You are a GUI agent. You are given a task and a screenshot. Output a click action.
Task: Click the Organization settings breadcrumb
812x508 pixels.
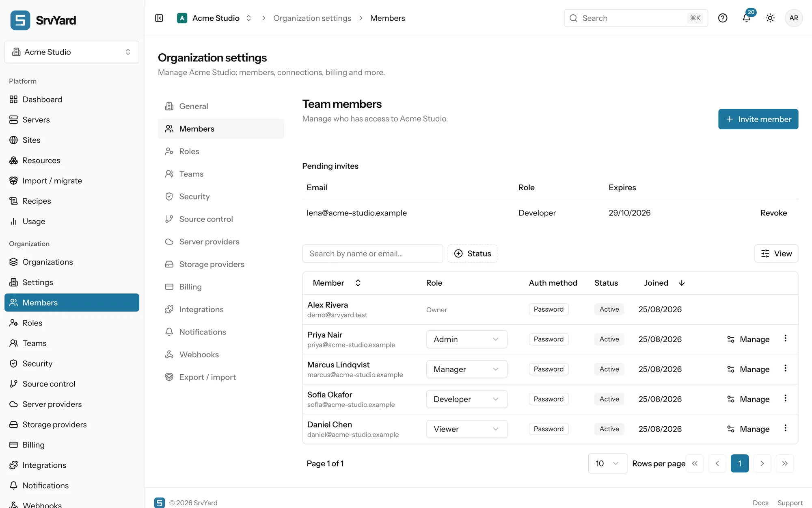pyautogui.click(x=312, y=18)
